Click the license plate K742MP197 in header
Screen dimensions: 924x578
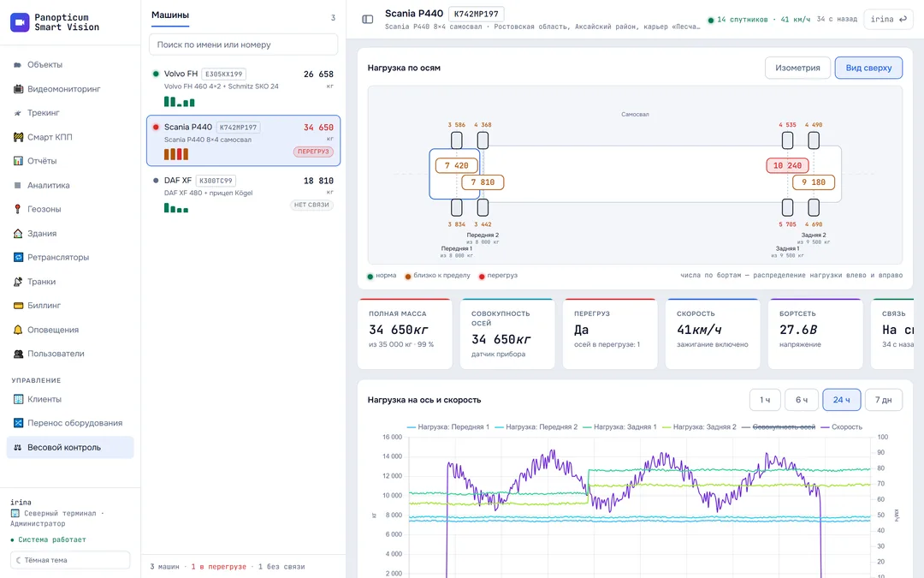477,15
